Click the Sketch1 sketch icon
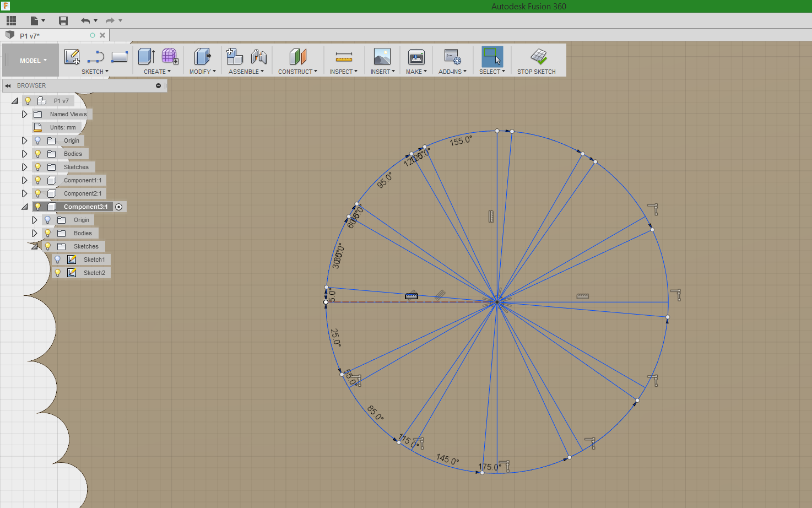The height and width of the screenshot is (508, 812). (72, 260)
